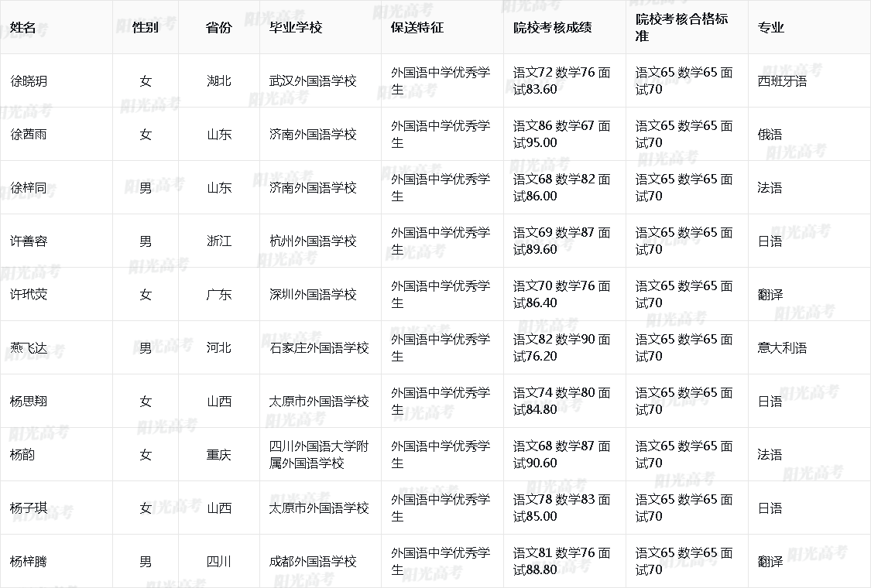The width and height of the screenshot is (871, 588).
Task: Click province 四川 cell
Action: [219, 562]
